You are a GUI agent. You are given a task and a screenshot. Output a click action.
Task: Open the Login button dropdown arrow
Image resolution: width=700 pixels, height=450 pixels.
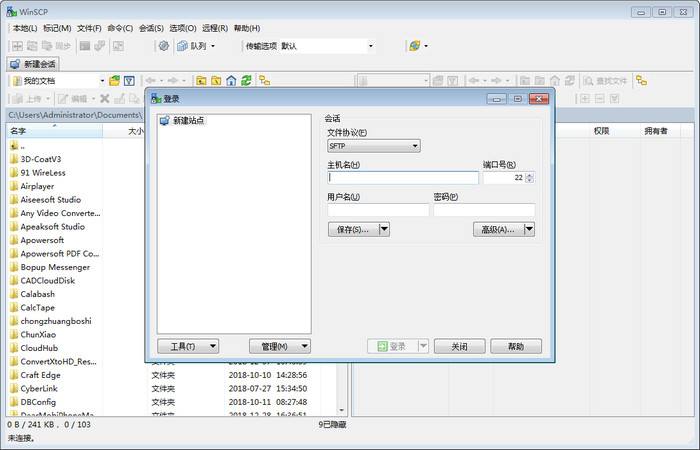coord(423,346)
